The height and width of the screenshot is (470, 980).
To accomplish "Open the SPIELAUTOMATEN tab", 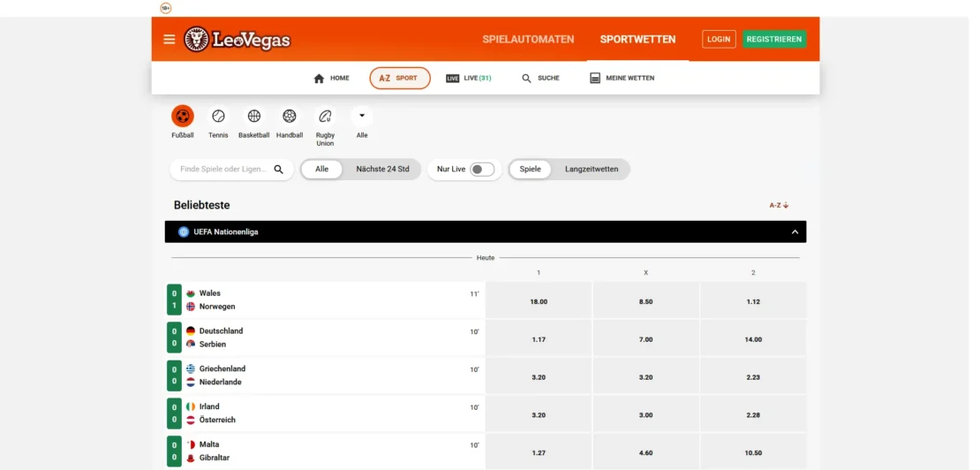I will coord(528,40).
